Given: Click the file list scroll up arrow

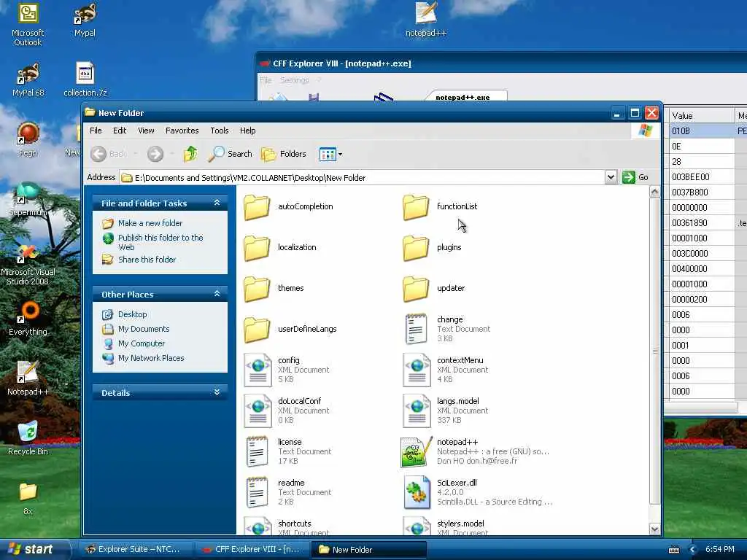Looking at the screenshot, I should click(654, 192).
